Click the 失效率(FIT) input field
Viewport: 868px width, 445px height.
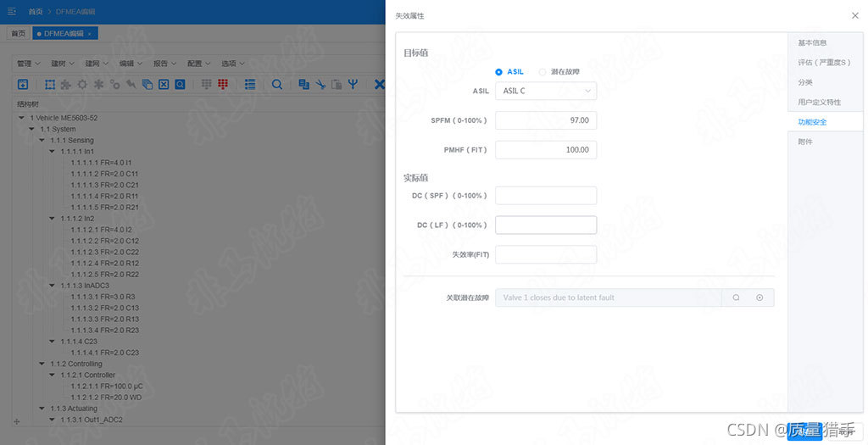(x=546, y=254)
